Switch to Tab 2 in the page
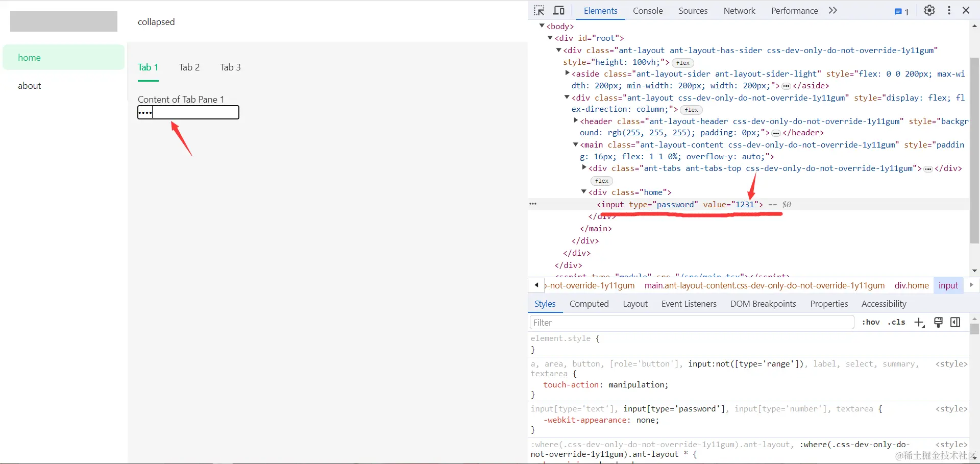Screen dimensions: 980x464 pos(189,67)
